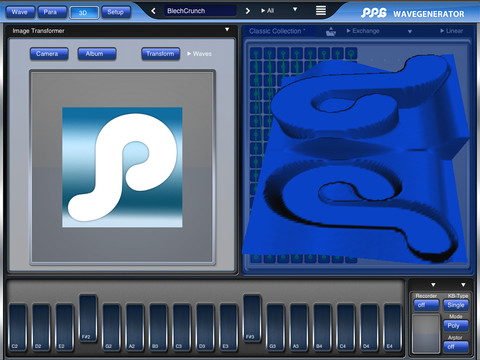Go to the previous preset arrow
Viewport: 480px width, 360px height.
coord(153,11)
